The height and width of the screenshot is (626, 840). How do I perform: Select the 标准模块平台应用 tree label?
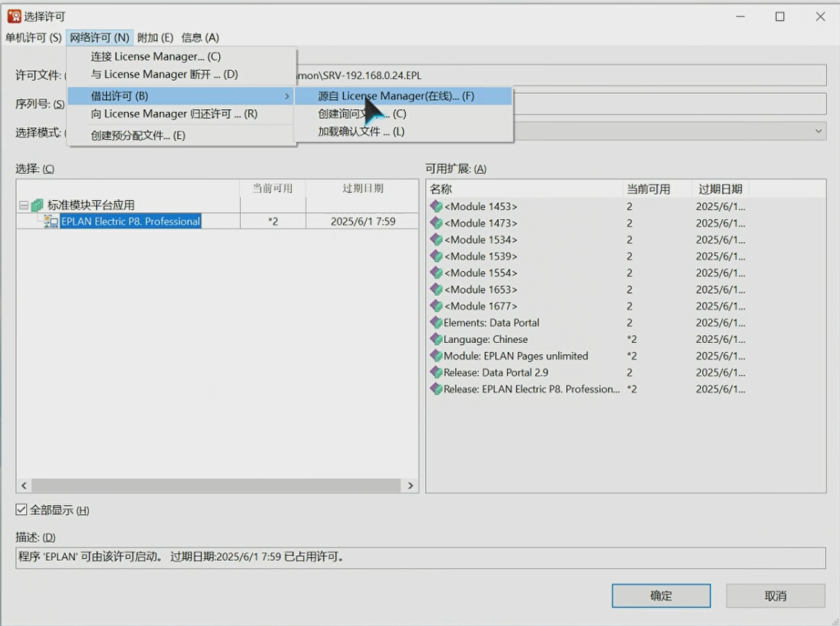pyautogui.click(x=91, y=205)
